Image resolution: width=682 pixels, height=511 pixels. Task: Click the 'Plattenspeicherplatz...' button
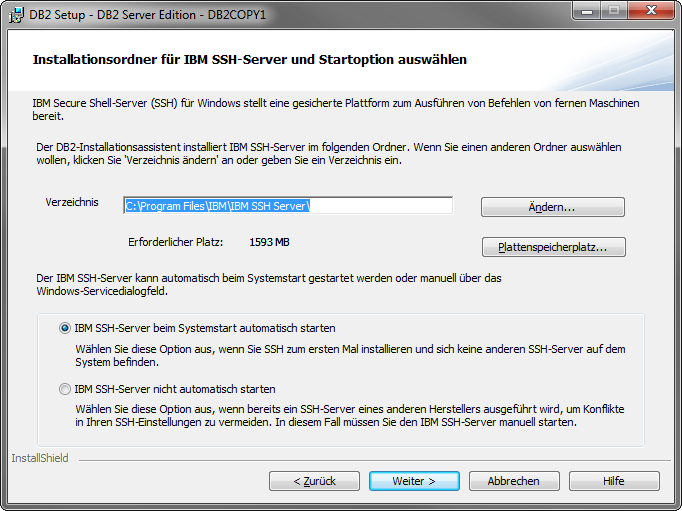coord(553,247)
